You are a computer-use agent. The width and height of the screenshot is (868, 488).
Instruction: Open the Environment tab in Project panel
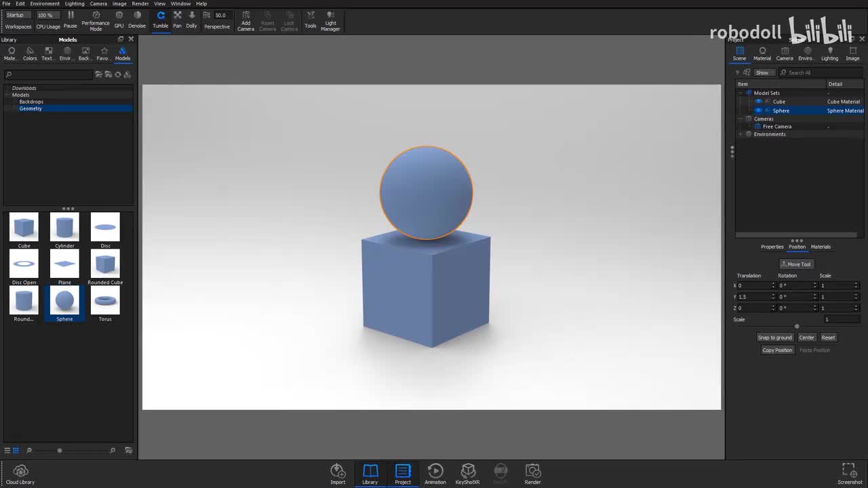click(807, 54)
